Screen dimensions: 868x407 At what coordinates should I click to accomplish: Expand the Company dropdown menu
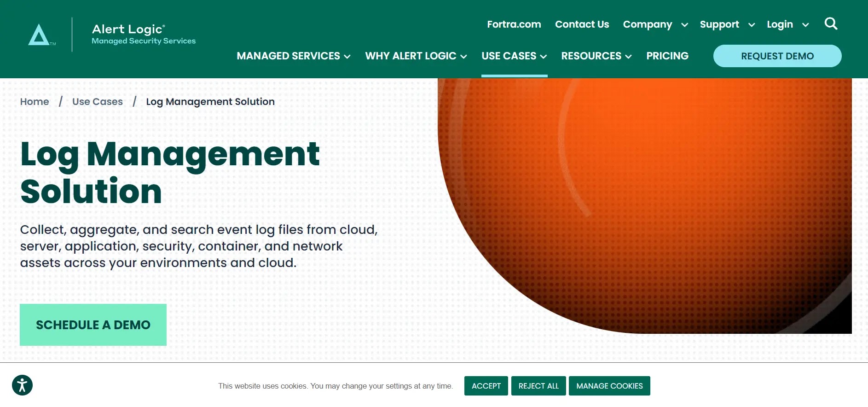point(655,24)
